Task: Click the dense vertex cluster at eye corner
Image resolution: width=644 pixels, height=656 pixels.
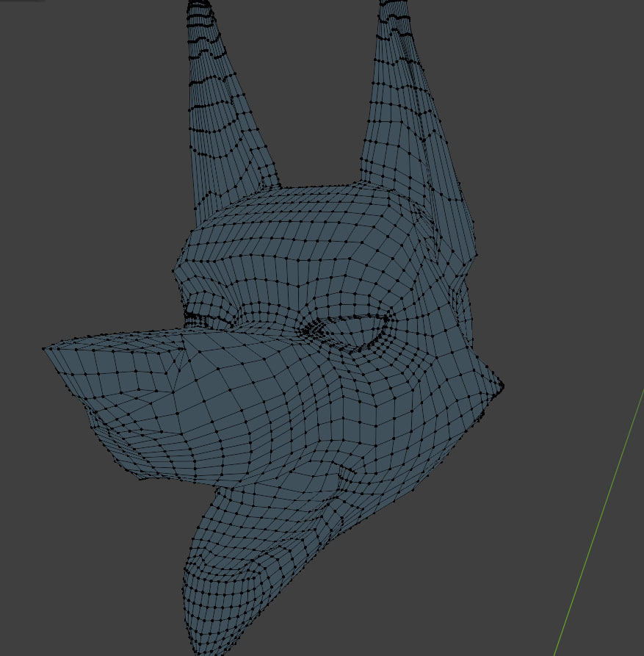Action: click(311, 328)
